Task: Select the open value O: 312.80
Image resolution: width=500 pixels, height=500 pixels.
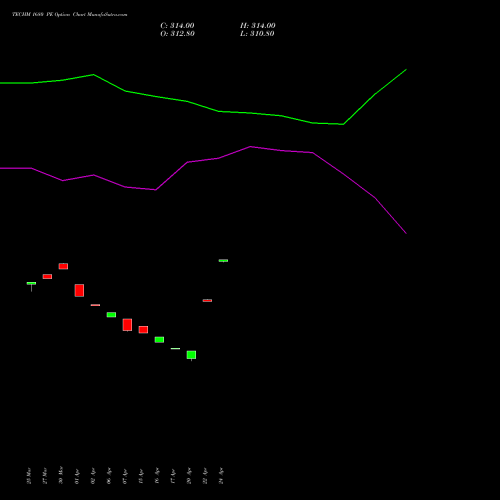Action: 177,34
